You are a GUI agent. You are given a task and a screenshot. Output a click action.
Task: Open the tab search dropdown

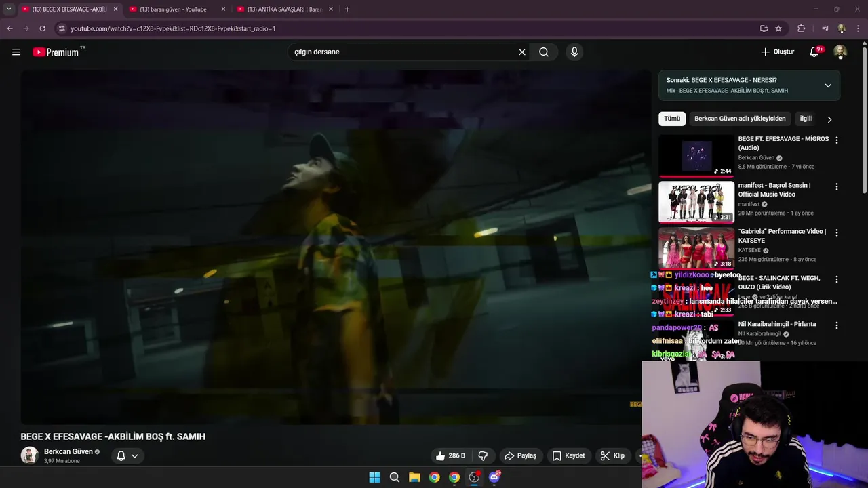point(9,9)
